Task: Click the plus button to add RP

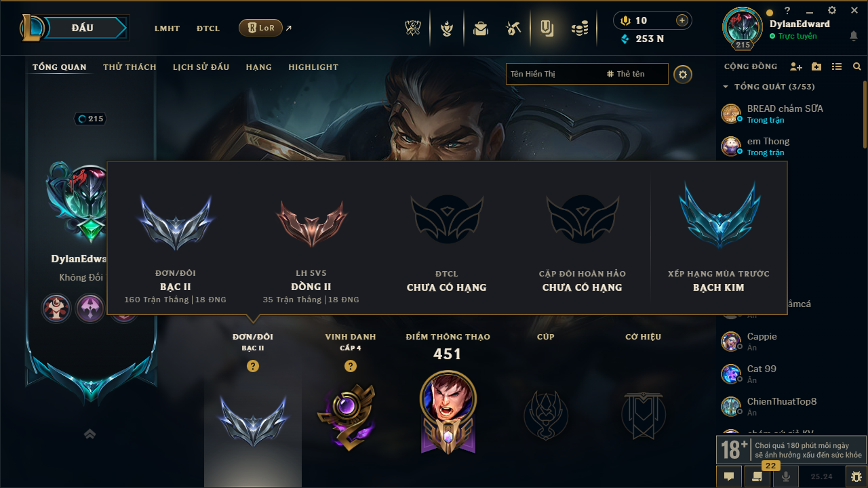Action: click(682, 20)
